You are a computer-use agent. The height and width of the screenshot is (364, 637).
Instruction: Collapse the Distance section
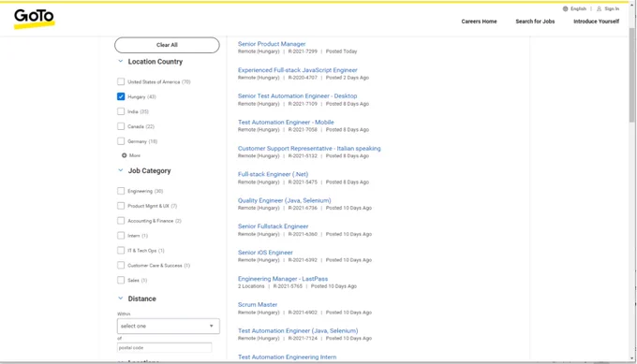pyautogui.click(x=120, y=298)
